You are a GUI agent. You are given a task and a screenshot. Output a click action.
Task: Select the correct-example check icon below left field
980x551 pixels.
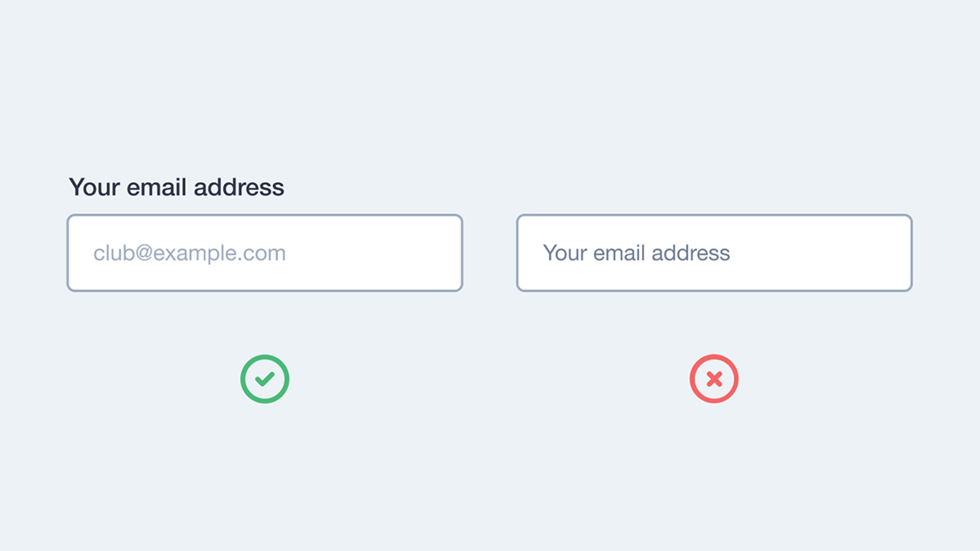[265, 379]
